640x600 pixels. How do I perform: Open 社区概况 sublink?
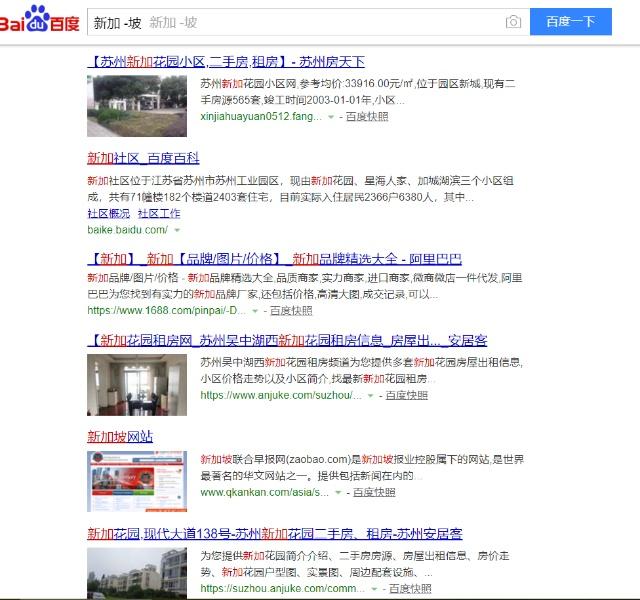[x=109, y=213]
